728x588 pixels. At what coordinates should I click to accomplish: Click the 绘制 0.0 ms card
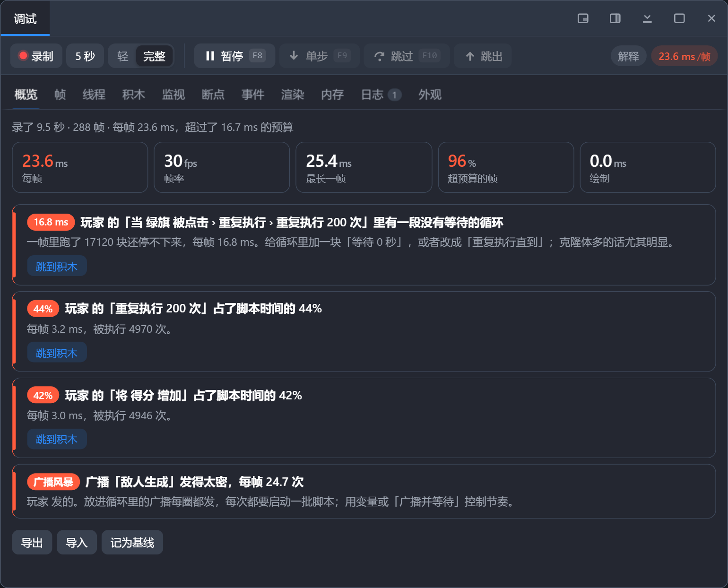point(648,167)
